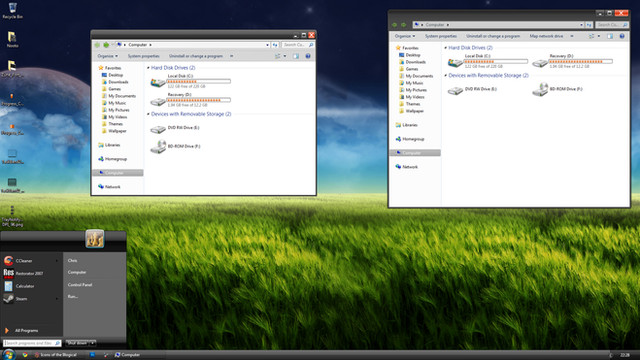Collapse Devices with Removable Storage in right window
The height and width of the screenshot is (360, 640).
(x=445, y=76)
